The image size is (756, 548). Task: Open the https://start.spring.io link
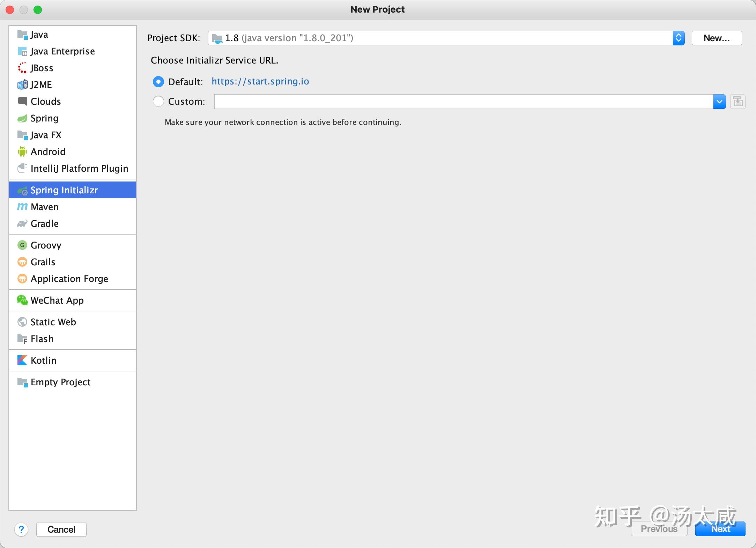coord(260,81)
